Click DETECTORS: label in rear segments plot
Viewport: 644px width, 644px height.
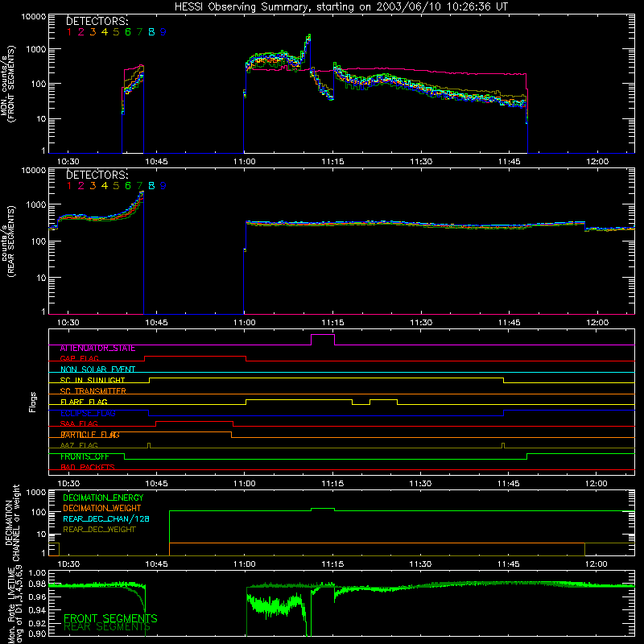pyautogui.click(x=97, y=175)
